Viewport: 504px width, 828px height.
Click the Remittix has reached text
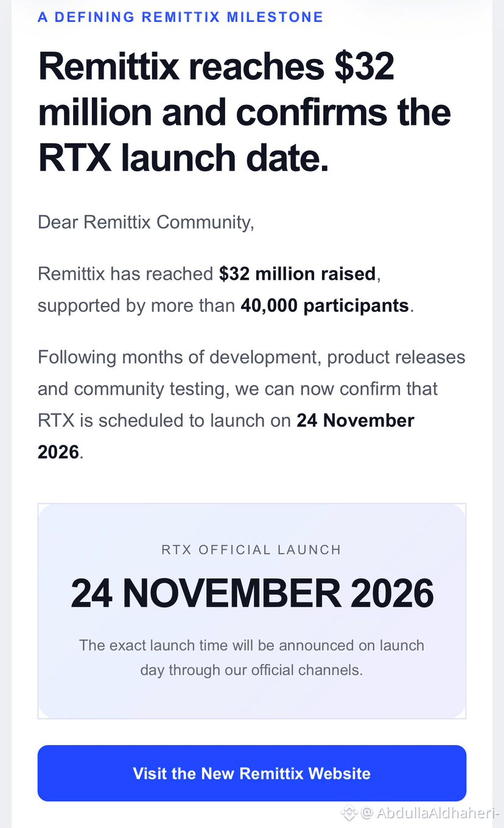point(125,274)
